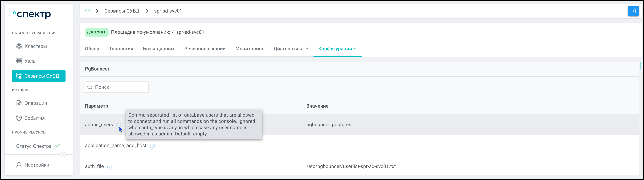This screenshot has width=644, height=180.
Task: Switch to the Топология tab
Action: pyautogui.click(x=121, y=49)
